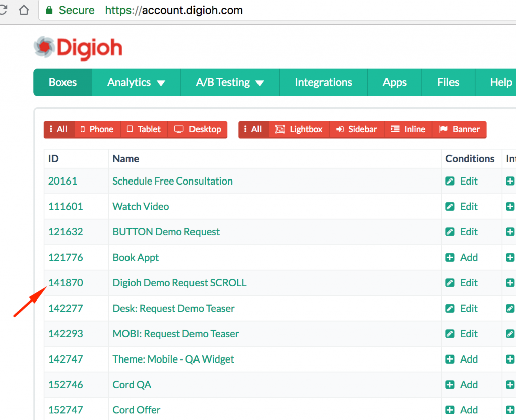The height and width of the screenshot is (420, 516).
Task: Click the Name column header
Action: click(125, 159)
